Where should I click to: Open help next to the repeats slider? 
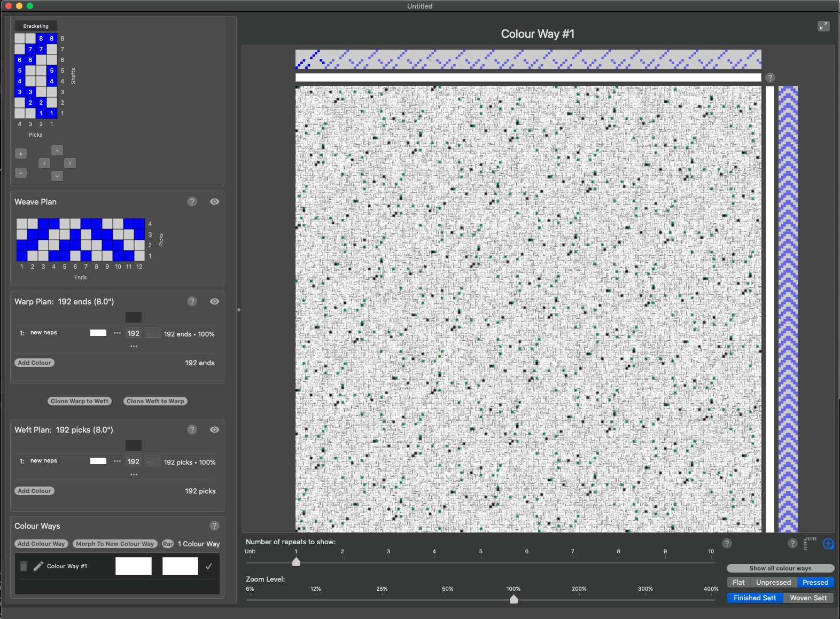727,543
